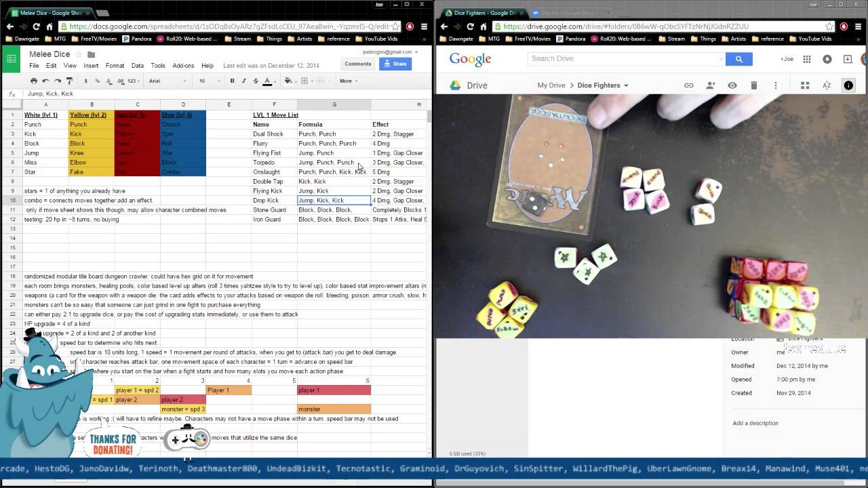Click the blue Share button
The width and height of the screenshot is (868, 488).
pyautogui.click(x=395, y=64)
